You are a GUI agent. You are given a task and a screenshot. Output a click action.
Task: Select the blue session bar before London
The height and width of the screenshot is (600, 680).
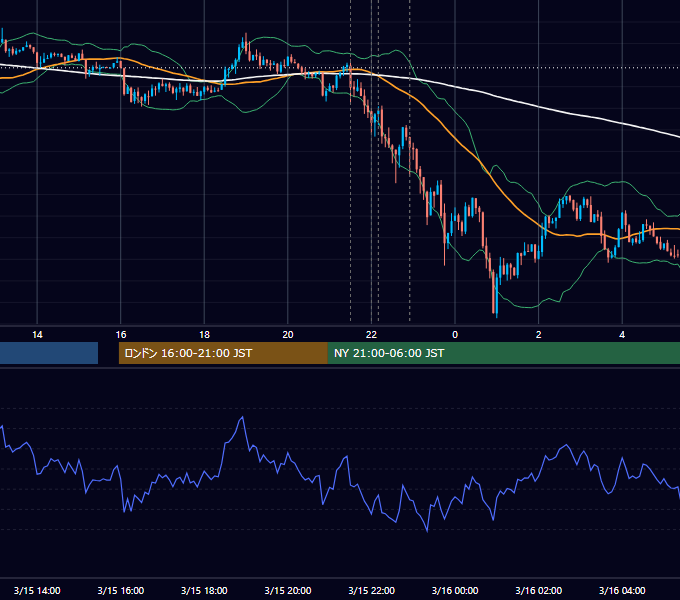coord(49,353)
